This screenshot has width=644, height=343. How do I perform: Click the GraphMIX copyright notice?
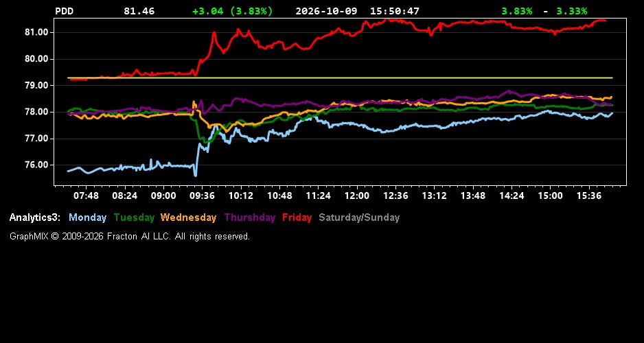click(130, 237)
